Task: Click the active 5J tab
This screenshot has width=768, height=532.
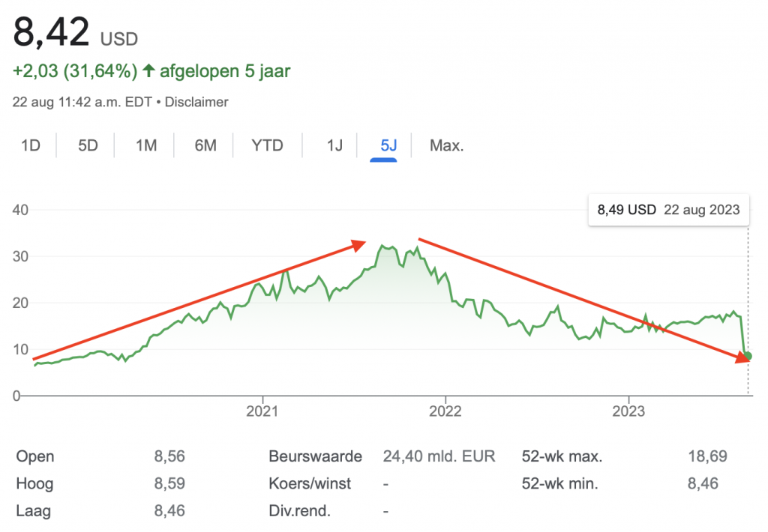Action: [x=388, y=145]
